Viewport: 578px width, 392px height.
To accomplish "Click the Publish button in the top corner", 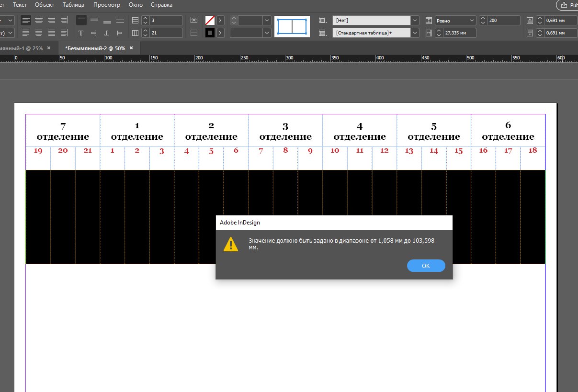I will (567, 5).
